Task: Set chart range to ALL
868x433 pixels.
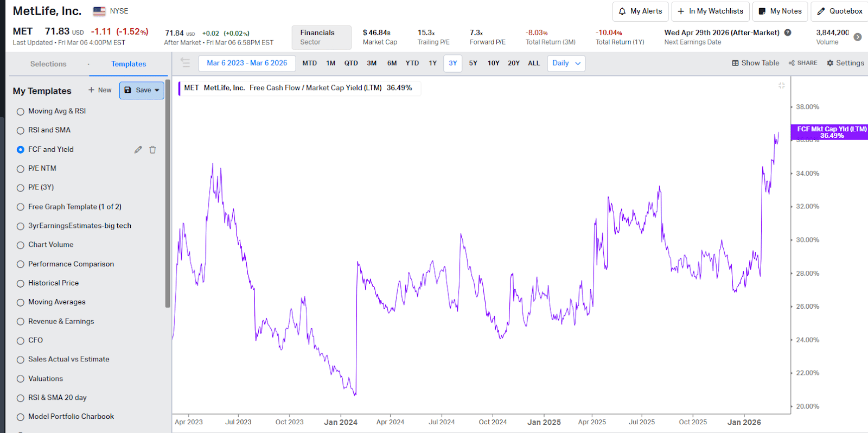Action: pos(534,63)
